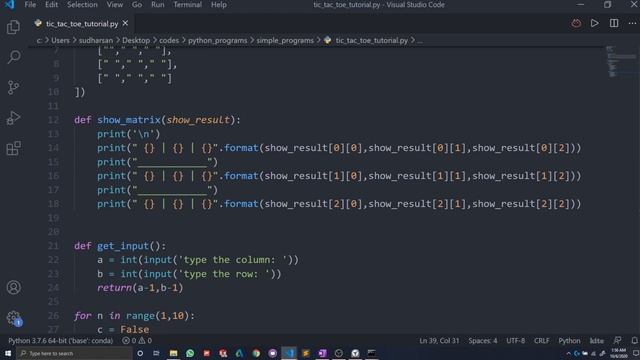Click line number 12 in gutter
Image resolution: width=640 pixels, height=360 pixels.
[x=53, y=120]
